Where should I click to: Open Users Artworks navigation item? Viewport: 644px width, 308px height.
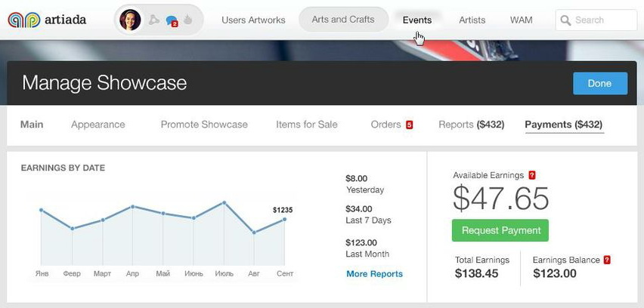[253, 20]
